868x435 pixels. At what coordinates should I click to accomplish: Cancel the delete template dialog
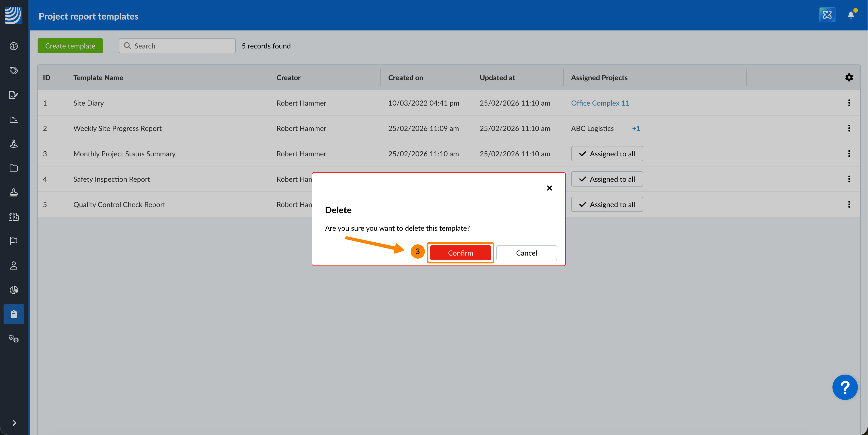click(x=526, y=253)
